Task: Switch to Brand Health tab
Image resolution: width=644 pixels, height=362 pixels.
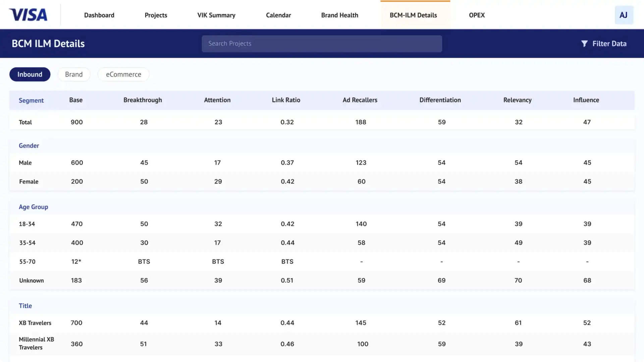Action: (340, 15)
